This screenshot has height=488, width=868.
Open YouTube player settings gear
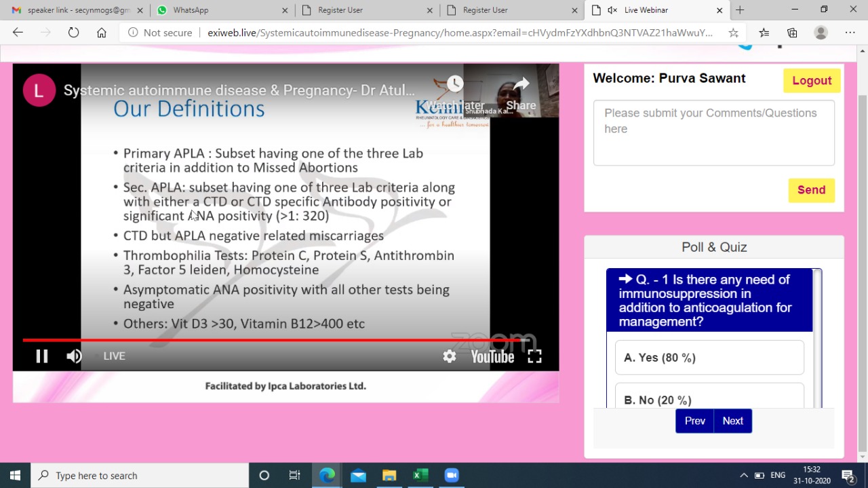449,356
